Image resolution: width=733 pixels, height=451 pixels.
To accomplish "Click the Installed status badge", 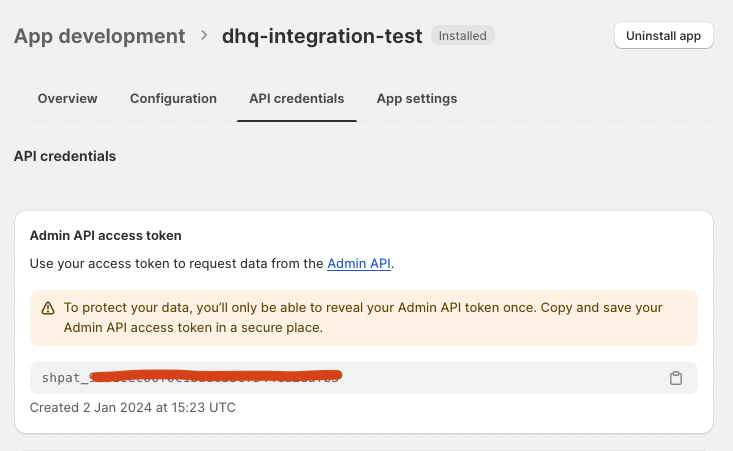I will (x=462, y=36).
